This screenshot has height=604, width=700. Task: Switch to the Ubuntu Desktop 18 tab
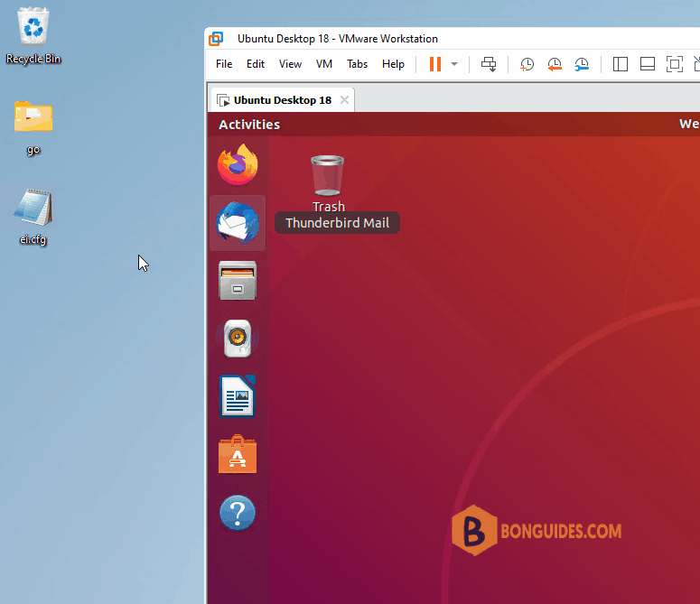coord(282,100)
